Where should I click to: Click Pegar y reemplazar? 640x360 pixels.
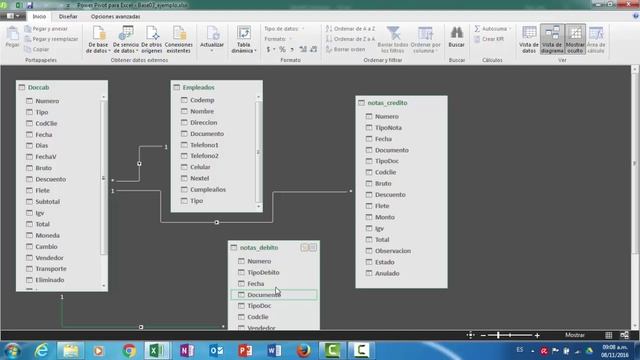pyautogui.click(x=51, y=39)
